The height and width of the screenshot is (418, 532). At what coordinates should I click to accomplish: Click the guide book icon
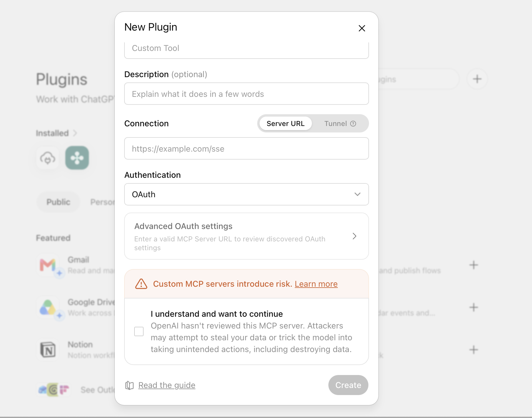129,385
